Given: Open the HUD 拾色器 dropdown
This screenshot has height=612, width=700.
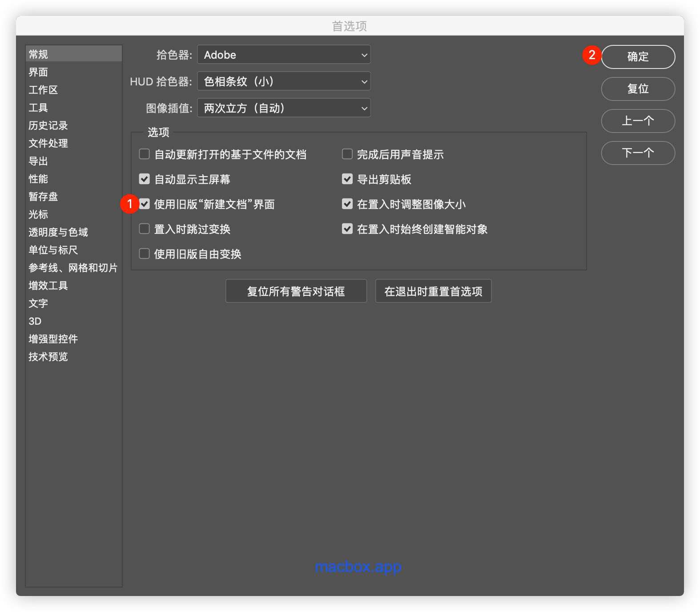Looking at the screenshot, I should click(x=284, y=81).
